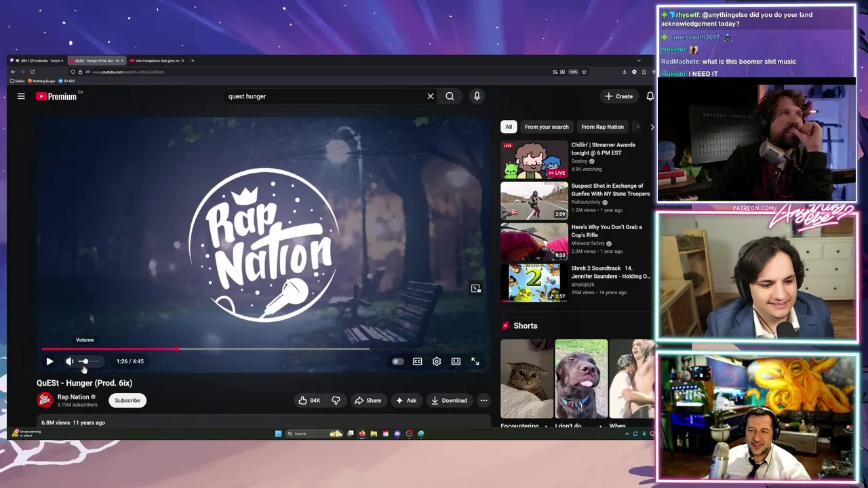Open the Windows Start menu
This screenshot has width=868, height=488.
(x=278, y=434)
